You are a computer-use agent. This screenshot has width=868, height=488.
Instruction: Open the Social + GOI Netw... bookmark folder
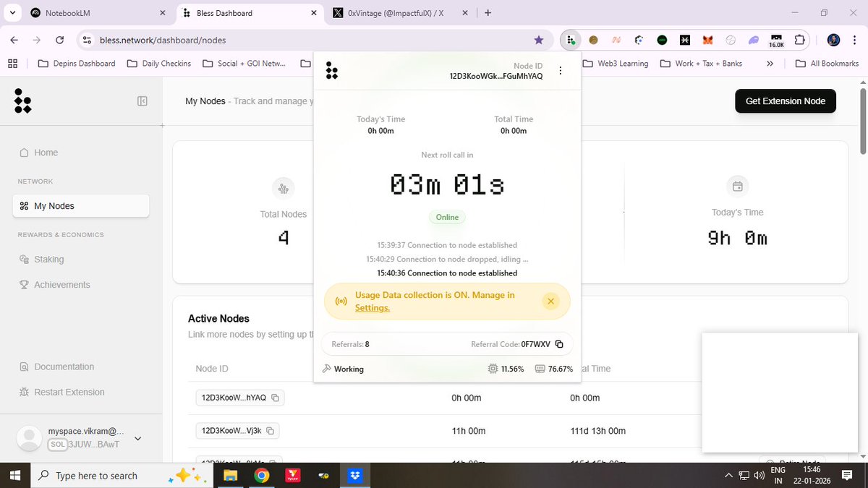[x=245, y=64]
